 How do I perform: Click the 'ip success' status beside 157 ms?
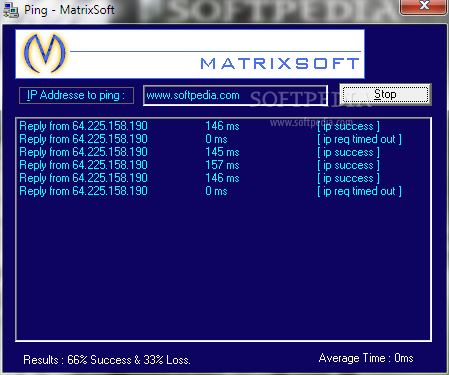(x=348, y=165)
